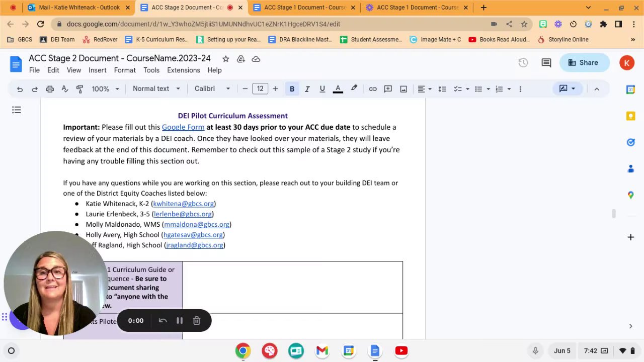Click the font size field

260,89
